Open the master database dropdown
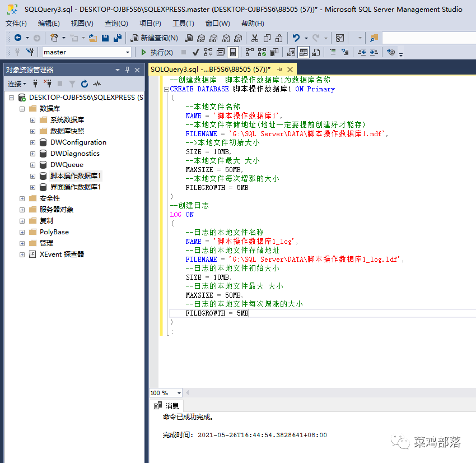The width and height of the screenshot is (476, 463). [x=128, y=52]
